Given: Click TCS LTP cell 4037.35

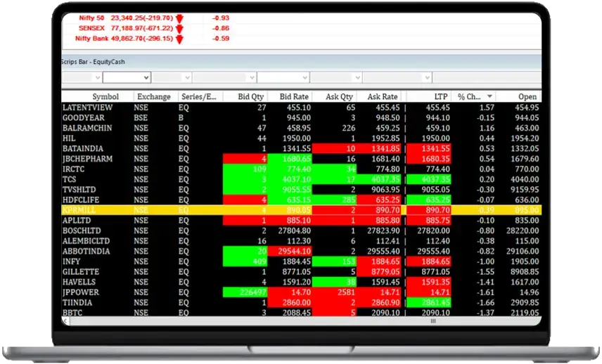Looking at the screenshot, I should (x=429, y=179).
